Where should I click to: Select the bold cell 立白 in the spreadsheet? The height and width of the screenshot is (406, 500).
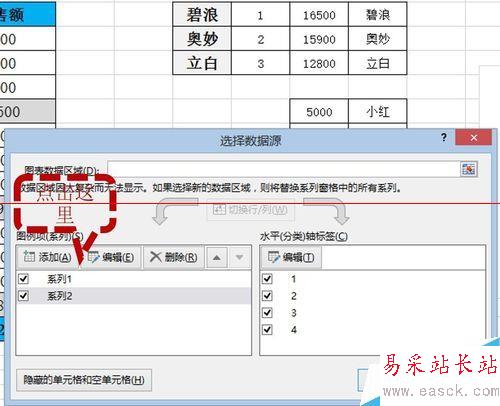[202, 63]
